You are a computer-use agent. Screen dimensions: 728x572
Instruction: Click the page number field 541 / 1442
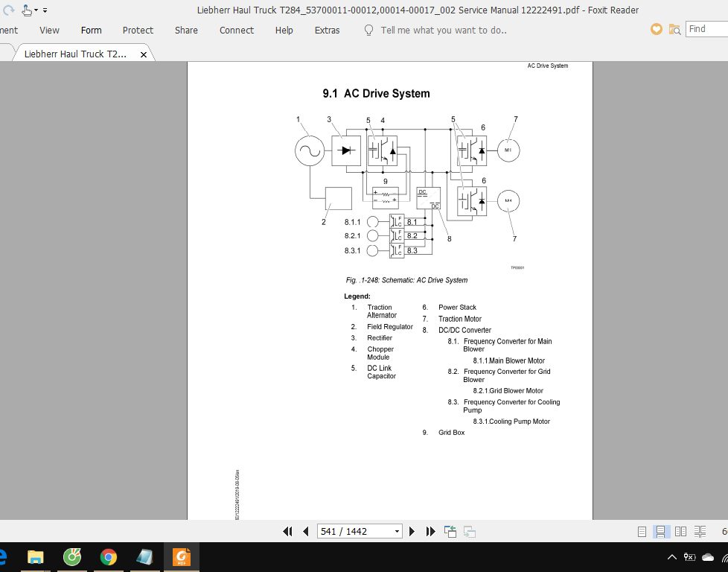click(355, 531)
